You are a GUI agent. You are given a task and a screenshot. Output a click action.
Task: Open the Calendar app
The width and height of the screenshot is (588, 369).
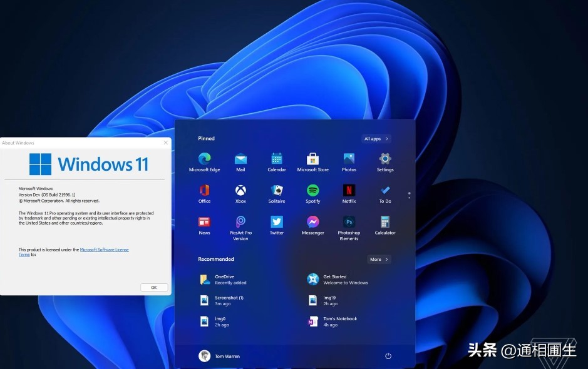point(276,157)
